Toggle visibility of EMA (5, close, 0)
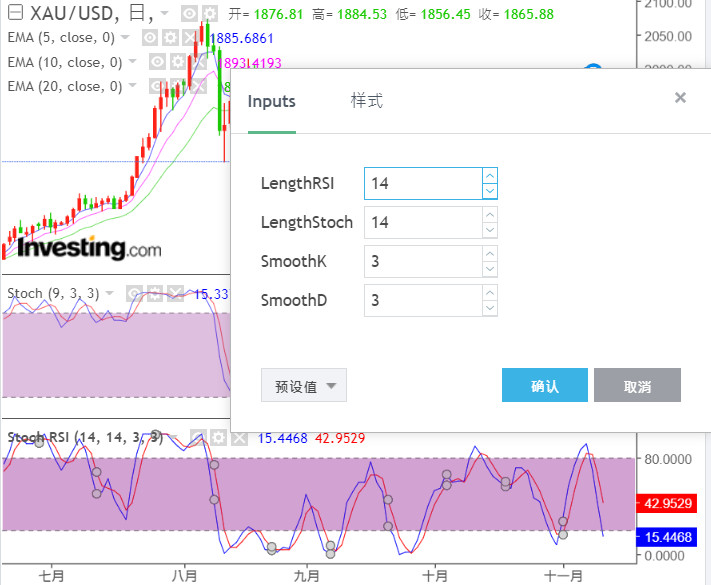The width and height of the screenshot is (711, 585). point(150,38)
